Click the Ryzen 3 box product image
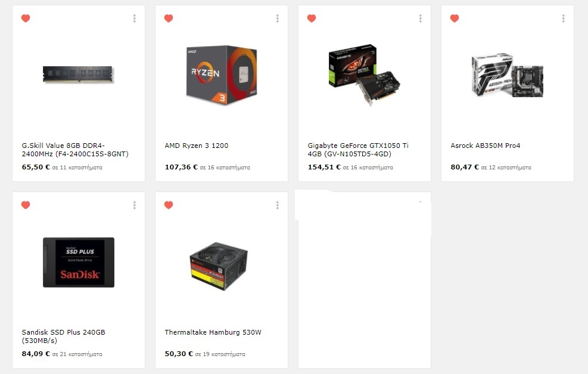This screenshot has width=588, height=374. pyautogui.click(x=222, y=75)
